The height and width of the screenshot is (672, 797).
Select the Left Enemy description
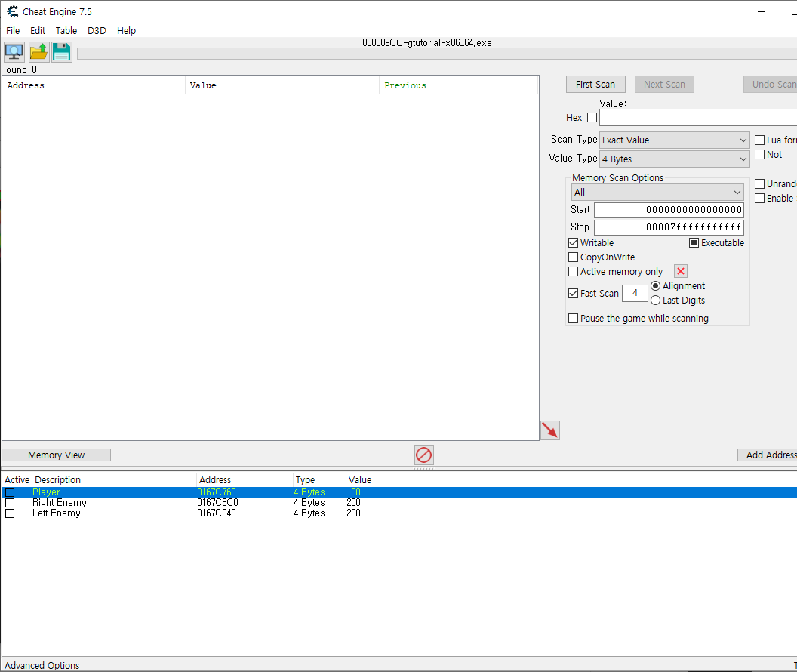coord(57,513)
